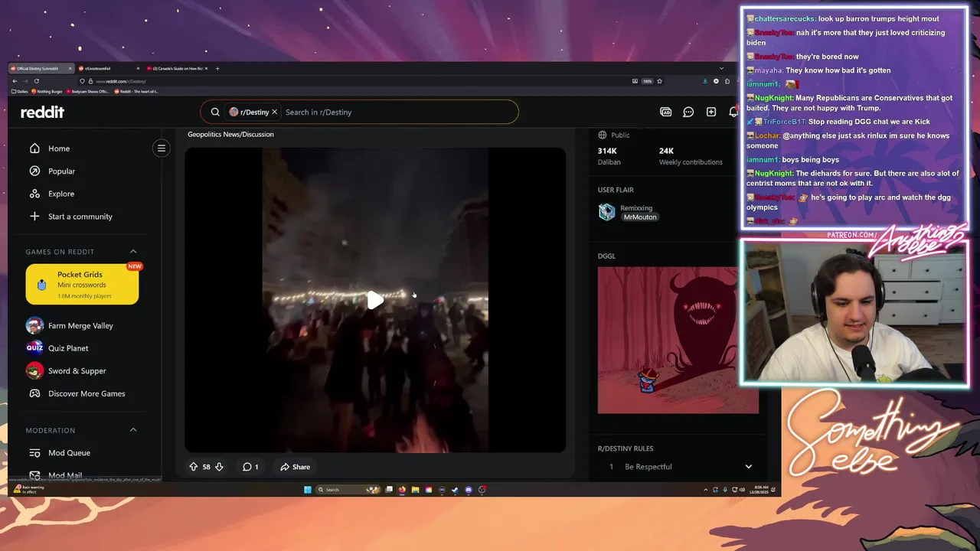980x551 pixels.
Task: Click Start a community
Action: click(x=80, y=217)
